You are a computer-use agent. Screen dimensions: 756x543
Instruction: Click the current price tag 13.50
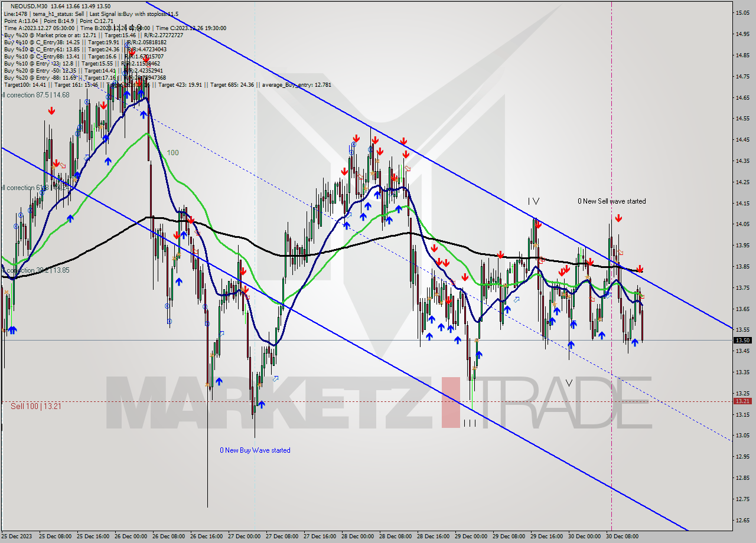[742, 340]
